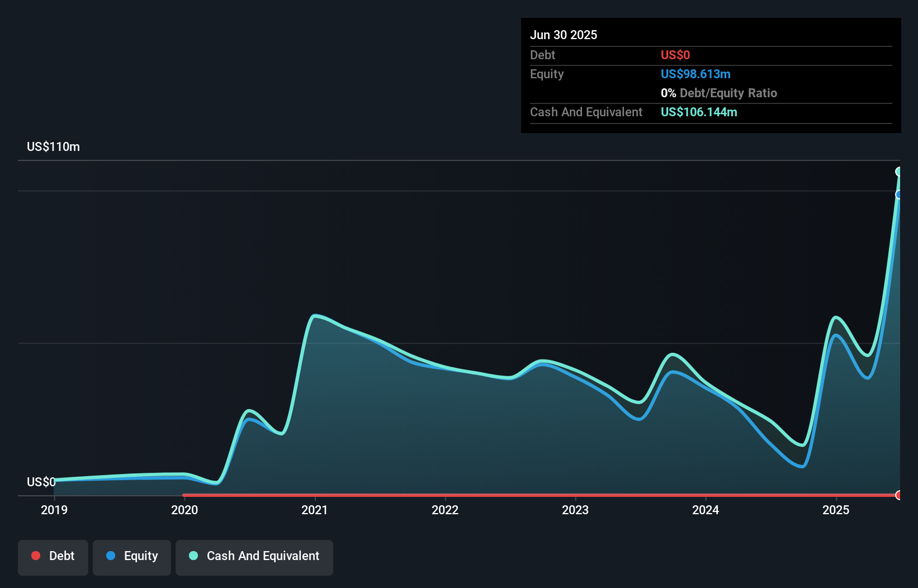
Task: Click the red Debt endpoint marker
Action: coord(899,495)
